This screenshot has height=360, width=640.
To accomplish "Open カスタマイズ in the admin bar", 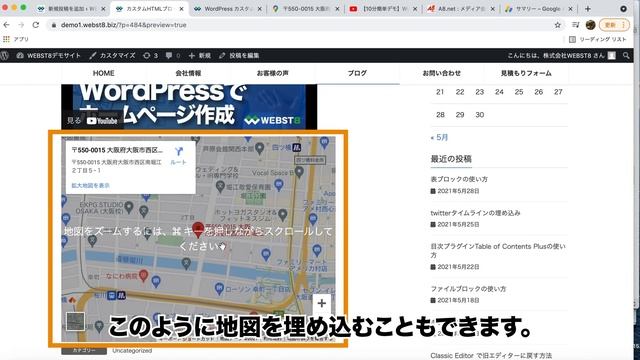I will (x=112, y=56).
